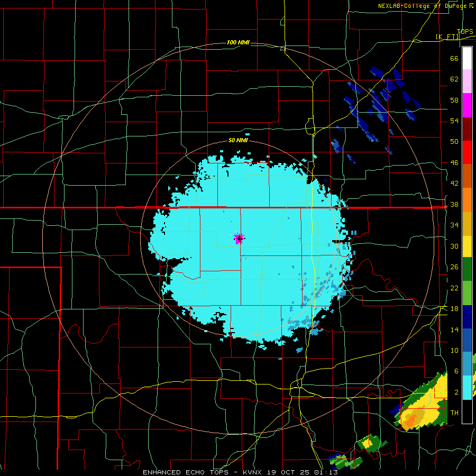Click the '10' legend value
This screenshot has width=476, height=476.
454,350
